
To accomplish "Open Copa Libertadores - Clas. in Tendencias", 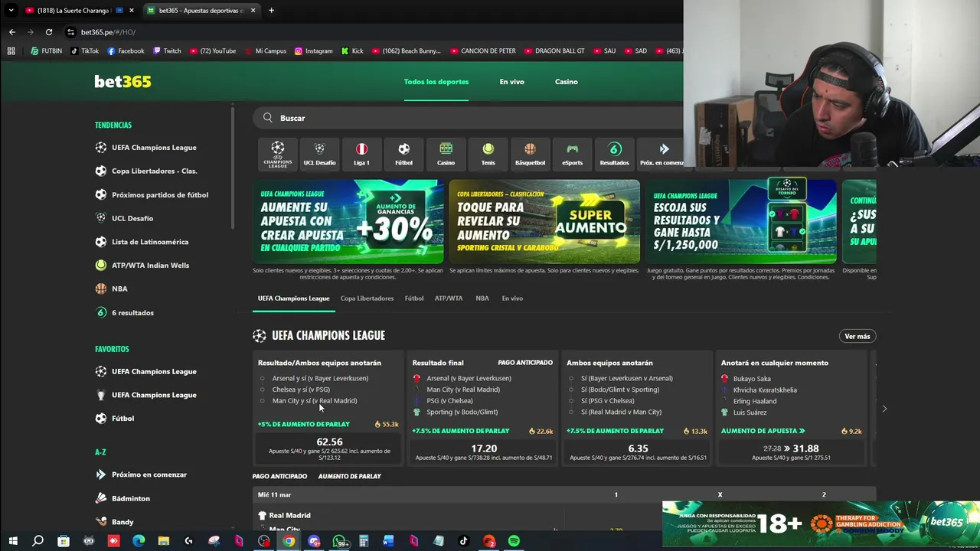I will (x=146, y=171).
